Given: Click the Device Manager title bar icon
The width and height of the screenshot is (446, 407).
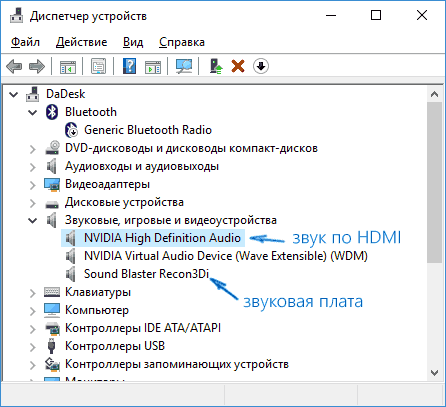Looking at the screenshot, I should pyautogui.click(x=16, y=16).
